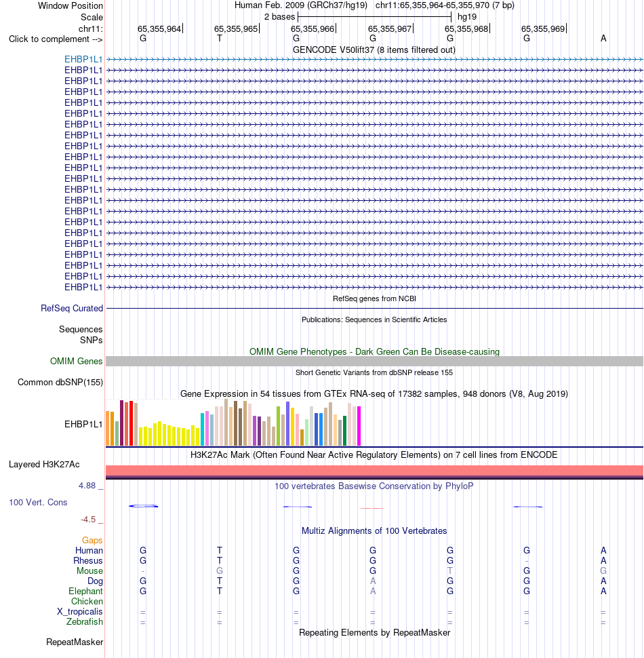Open the OMIM Genes track label
The width and height of the screenshot is (644, 658).
(76, 361)
